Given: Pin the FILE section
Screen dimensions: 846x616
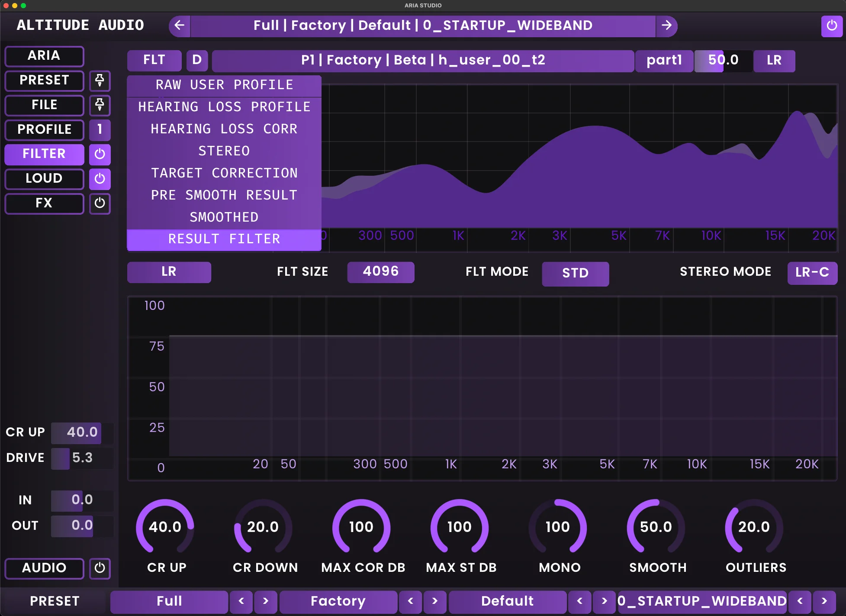Looking at the screenshot, I should [100, 106].
